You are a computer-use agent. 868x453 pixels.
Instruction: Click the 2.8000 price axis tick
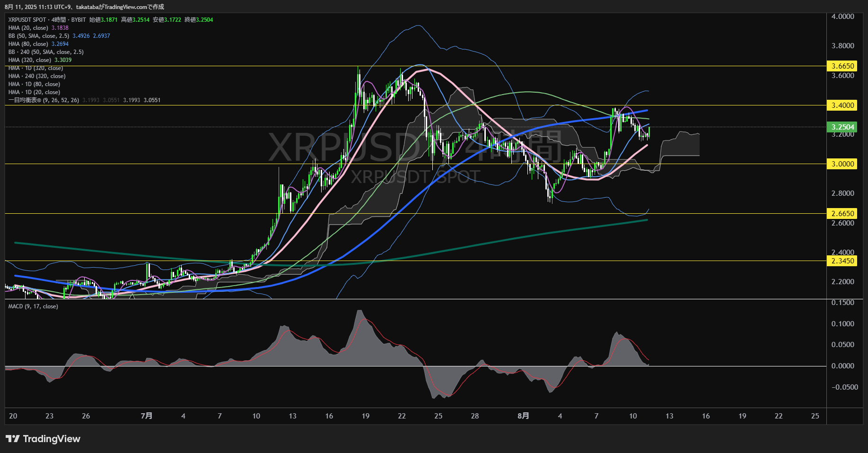(x=843, y=193)
